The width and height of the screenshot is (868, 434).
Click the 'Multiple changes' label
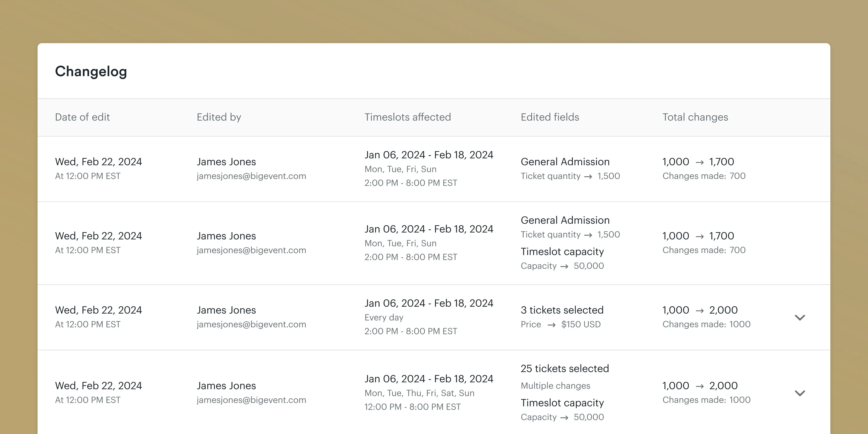[x=555, y=385]
